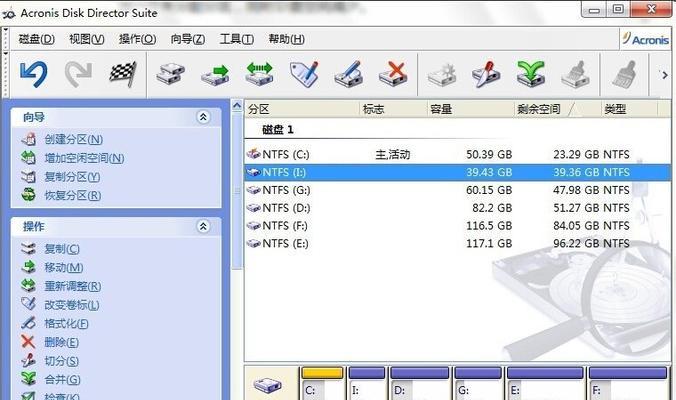Screen dimensions: 676x400
Task: Open the 工具(T) menu
Action: 237,39
